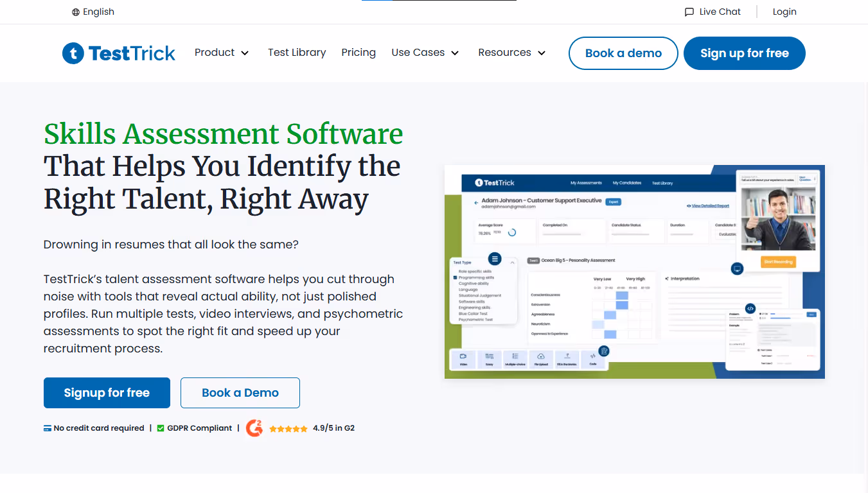Click the G2 logo near the rating
Image resolution: width=868 pixels, height=493 pixels.
click(254, 428)
